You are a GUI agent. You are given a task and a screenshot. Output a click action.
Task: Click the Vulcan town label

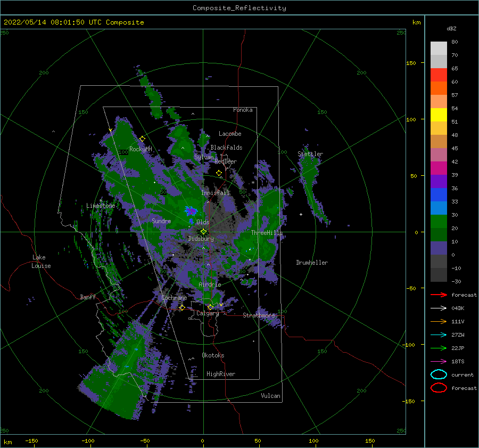270,396
